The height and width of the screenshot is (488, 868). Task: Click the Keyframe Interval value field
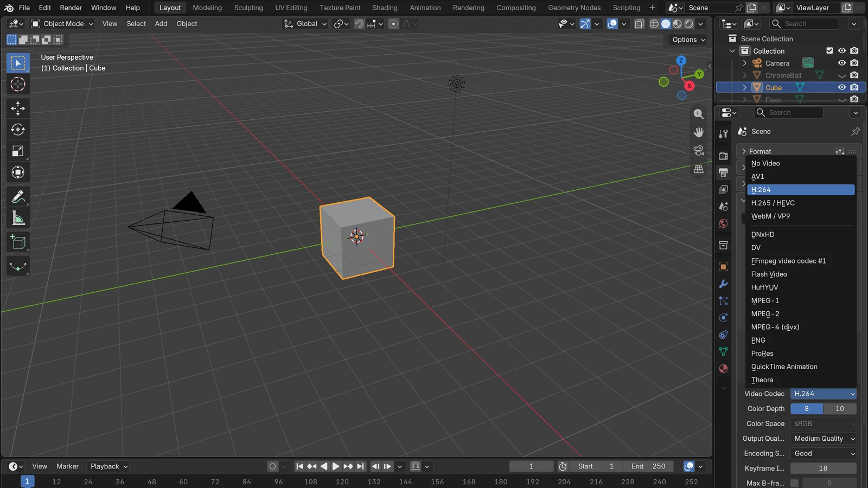point(824,468)
